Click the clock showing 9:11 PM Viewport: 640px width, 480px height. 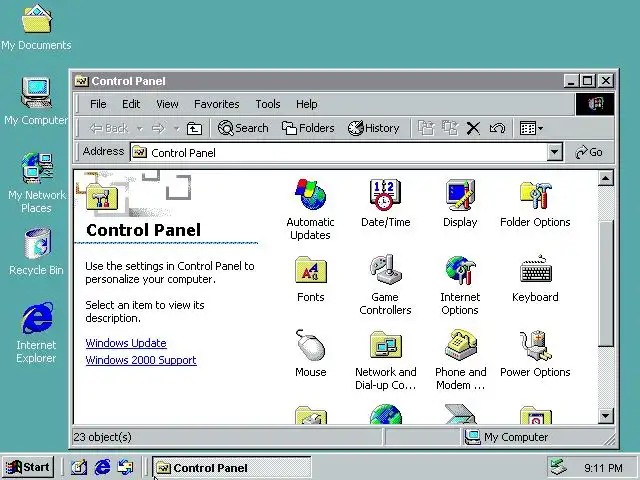tap(603, 468)
